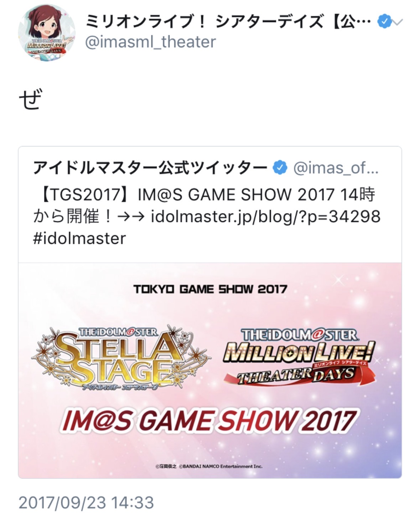Open the tweet timestamp 2017/09/23 14:33
This screenshot has width=420, height=517.
point(86,502)
